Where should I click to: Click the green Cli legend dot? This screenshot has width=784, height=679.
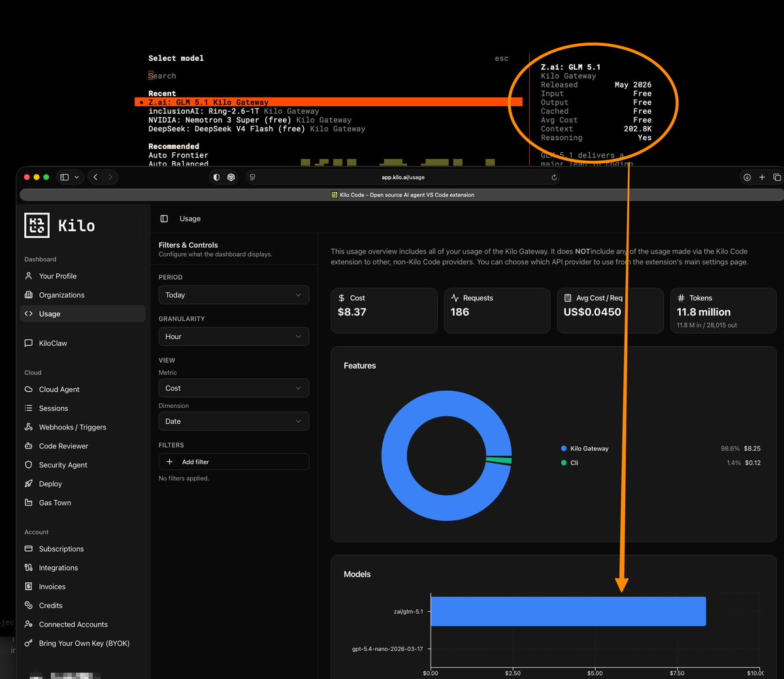click(564, 463)
